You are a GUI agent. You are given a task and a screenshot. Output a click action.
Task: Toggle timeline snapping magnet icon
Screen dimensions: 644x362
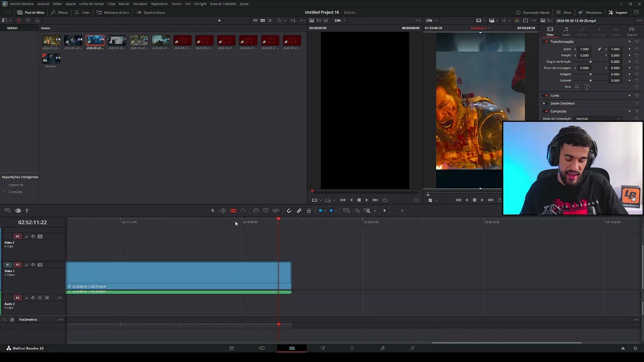289,211
